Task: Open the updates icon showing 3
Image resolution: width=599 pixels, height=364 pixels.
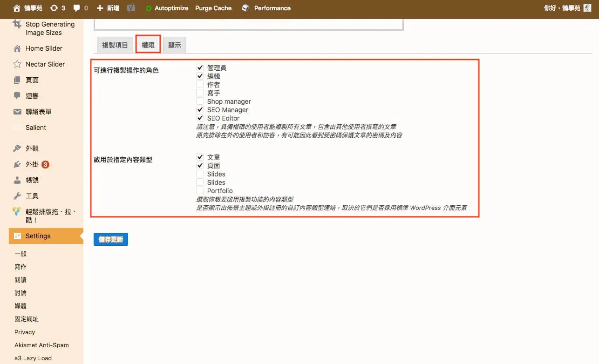Action: [x=54, y=8]
